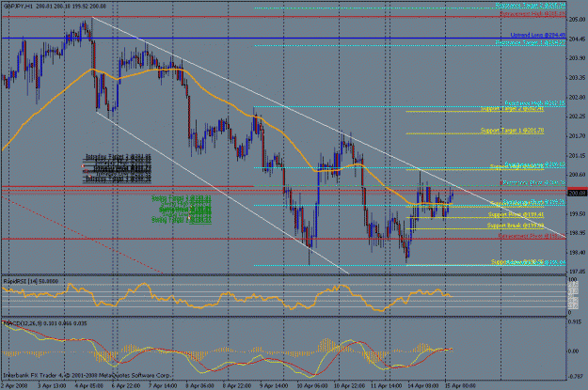Click the 3 Apr 13:00 time label
The width and height of the screenshot is (588, 390).
pyautogui.click(x=52, y=386)
